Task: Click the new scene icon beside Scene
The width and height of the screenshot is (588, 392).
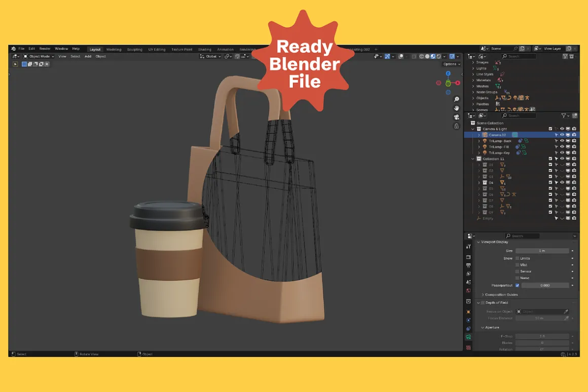Action: [522, 49]
